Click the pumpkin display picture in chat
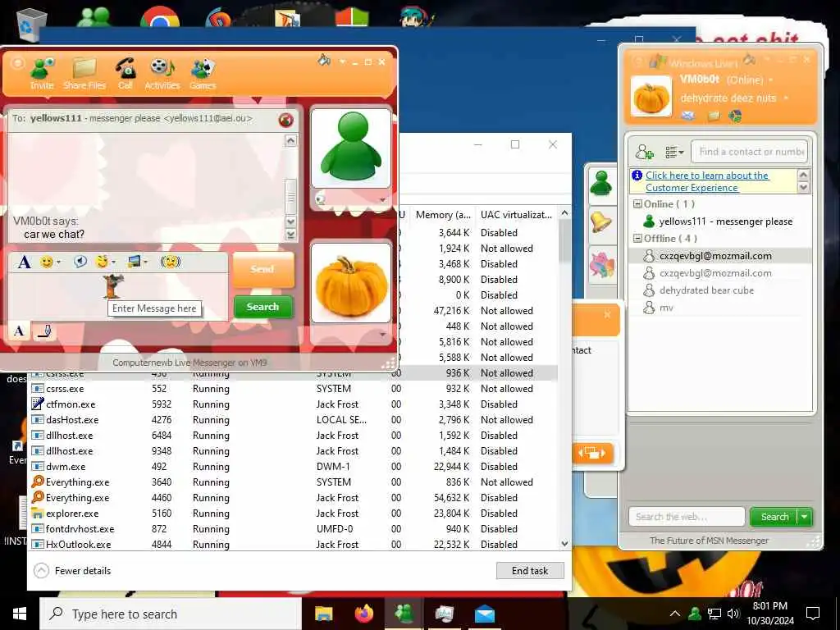Image resolution: width=840 pixels, height=630 pixels. 351,283
